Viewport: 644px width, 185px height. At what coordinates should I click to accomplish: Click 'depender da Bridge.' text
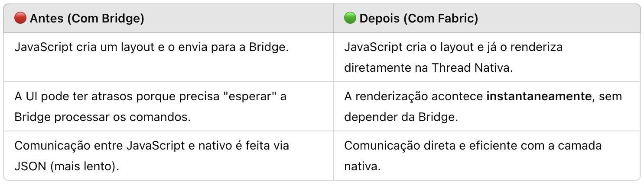[x=401, y=118]
